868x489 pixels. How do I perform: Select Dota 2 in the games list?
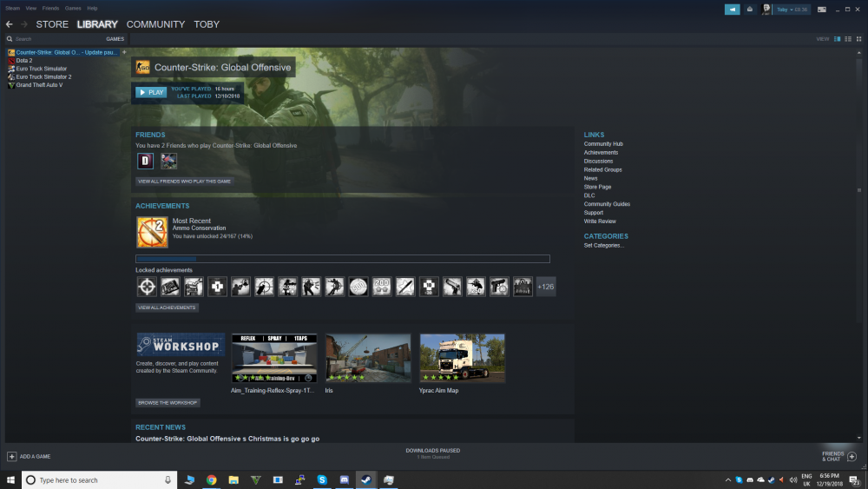23,60
